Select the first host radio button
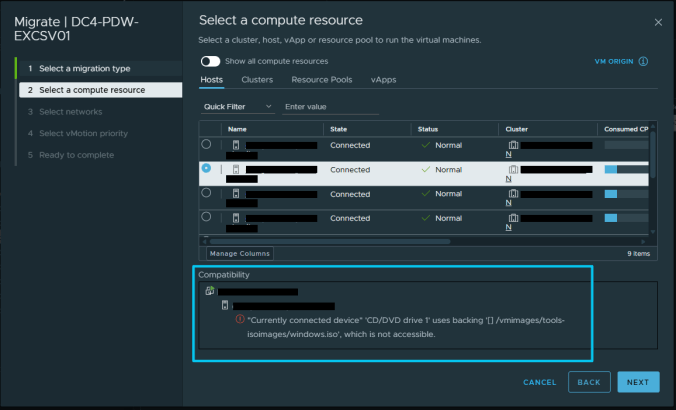Image resolution: width=676 pixels, height=410 pixels. pyautogui.click(x=206, y=145)
